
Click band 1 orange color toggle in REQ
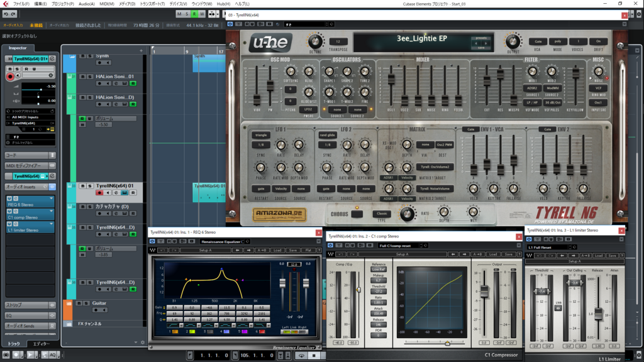coord(175,332)
